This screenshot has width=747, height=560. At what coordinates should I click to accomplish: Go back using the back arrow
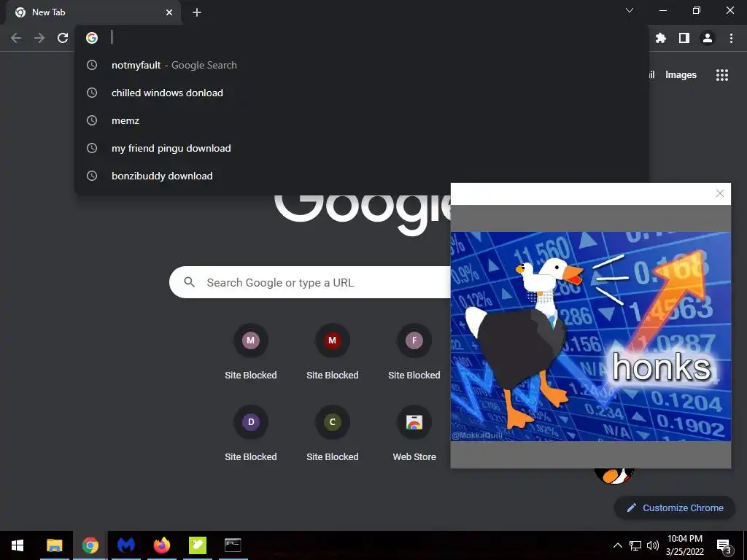16,38
